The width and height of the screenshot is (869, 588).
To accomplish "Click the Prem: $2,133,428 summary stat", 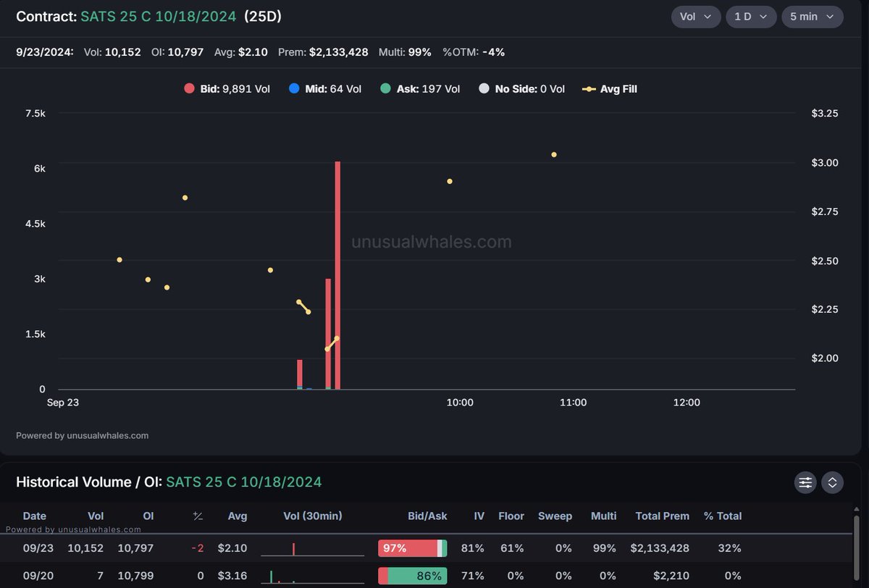I will [323, 52].
